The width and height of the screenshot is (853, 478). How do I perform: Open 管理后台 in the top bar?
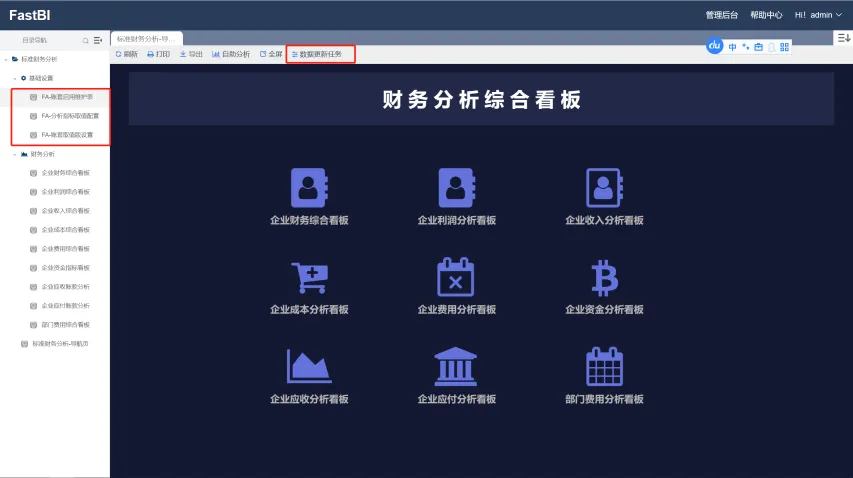[x=721, y=15]
